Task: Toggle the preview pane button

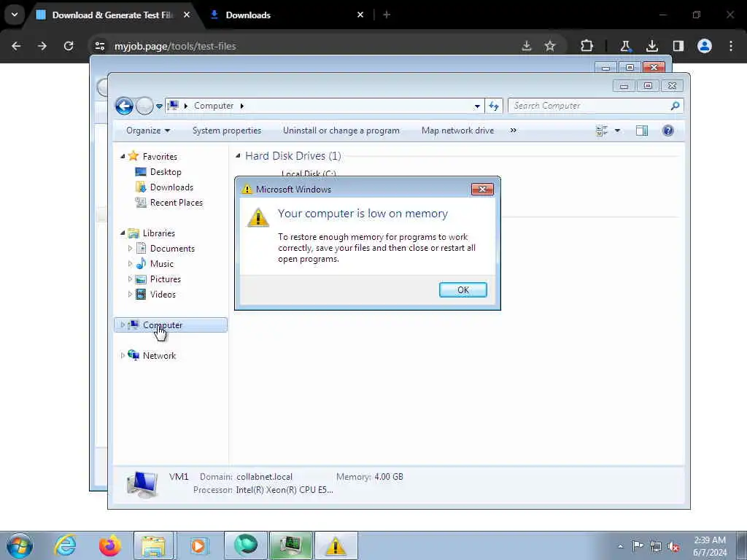Action: point(642,131)
